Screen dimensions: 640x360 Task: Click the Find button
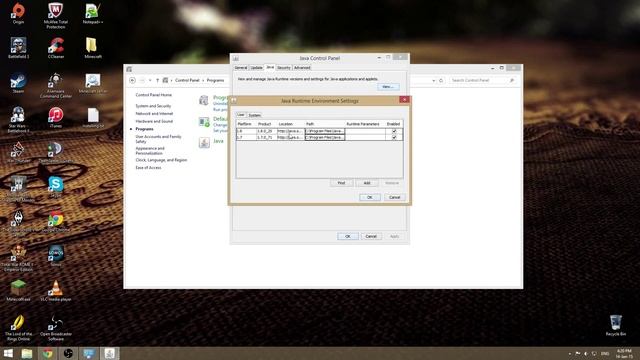[x=341, y=183]
